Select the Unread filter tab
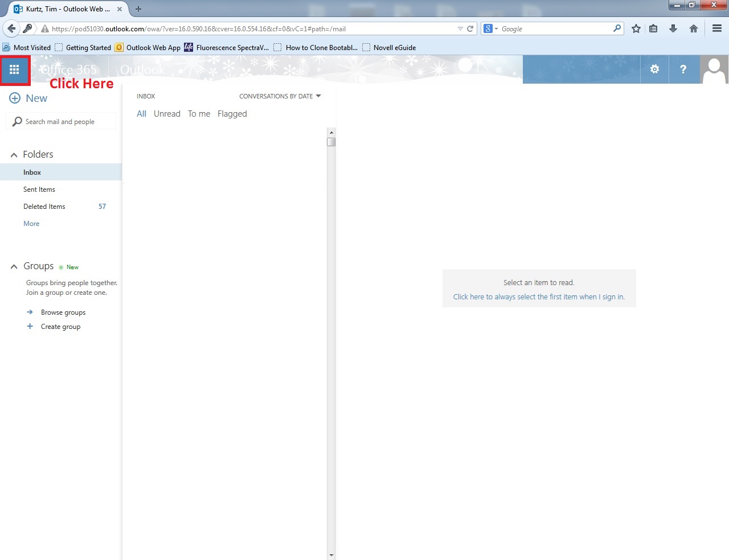 167,114
